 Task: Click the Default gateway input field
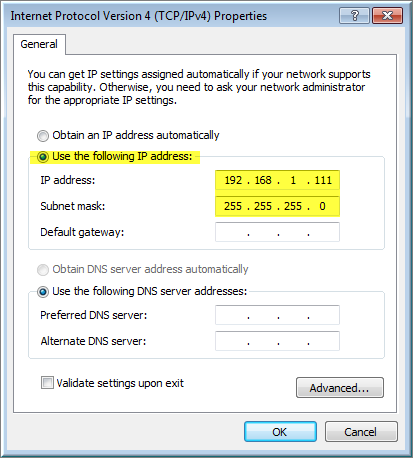tap(277, 232)
